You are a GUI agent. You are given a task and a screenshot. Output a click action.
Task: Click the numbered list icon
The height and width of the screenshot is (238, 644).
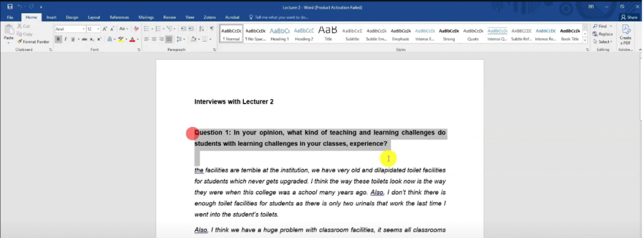158,29
